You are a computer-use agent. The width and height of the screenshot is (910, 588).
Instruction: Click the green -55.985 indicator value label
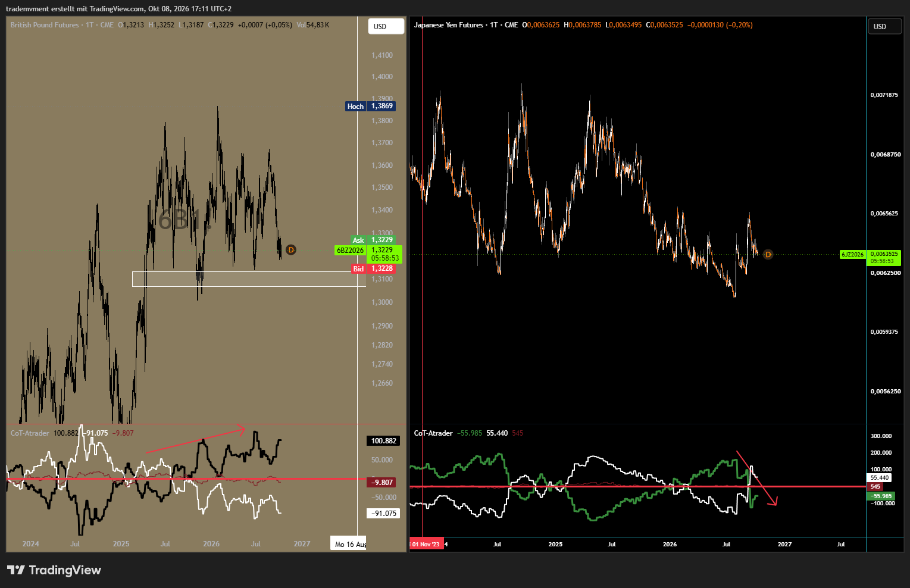point(881,496)
